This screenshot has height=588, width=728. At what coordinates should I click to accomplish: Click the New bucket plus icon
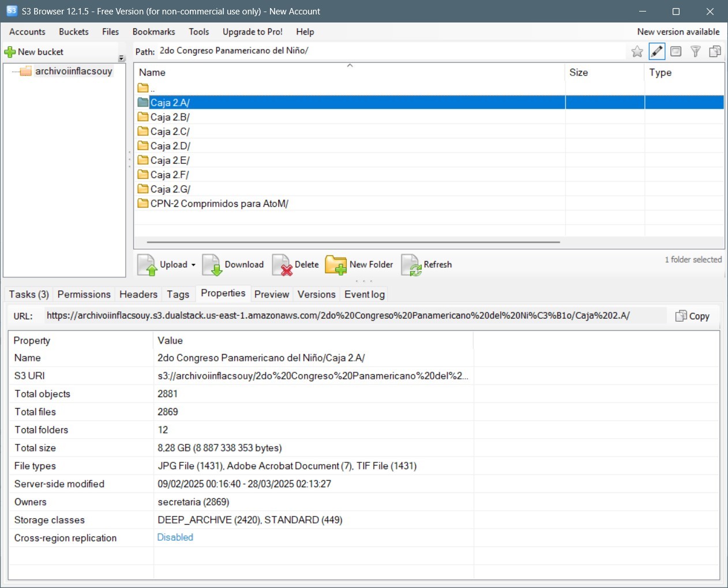[10, 52]
